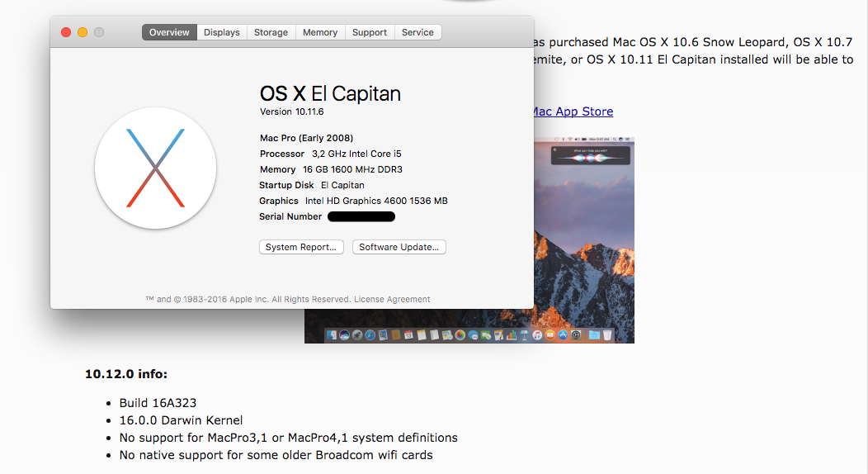Click Intel HD Graphics 4600 1536 MB

[376, 201]
